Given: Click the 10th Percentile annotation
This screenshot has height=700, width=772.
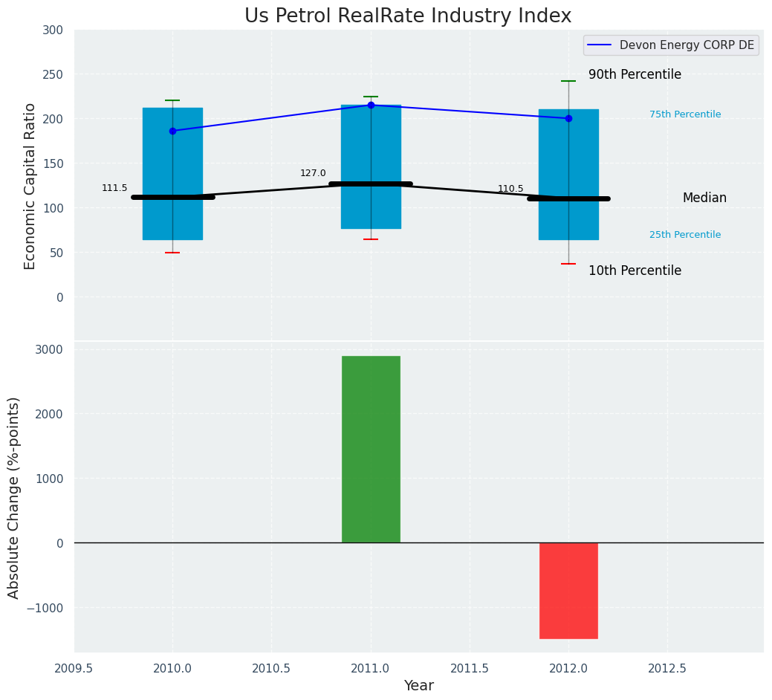Looking at the screenshot, I should [635, 270].
